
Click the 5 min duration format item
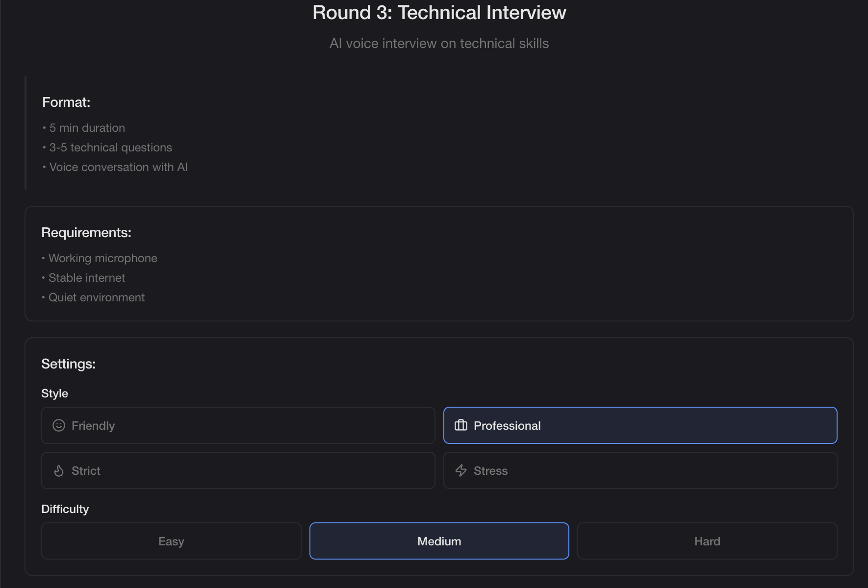pyautogui.click(x=87, y=127)
